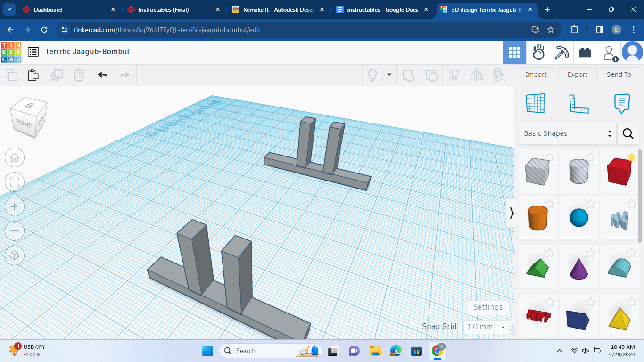Select the purple Cone shape

579,268
